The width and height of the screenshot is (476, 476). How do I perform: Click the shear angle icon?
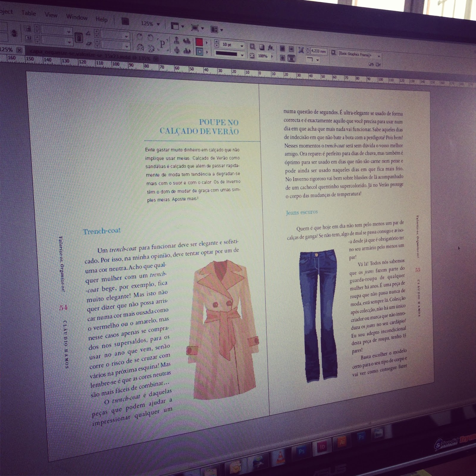tap(88, 43)
